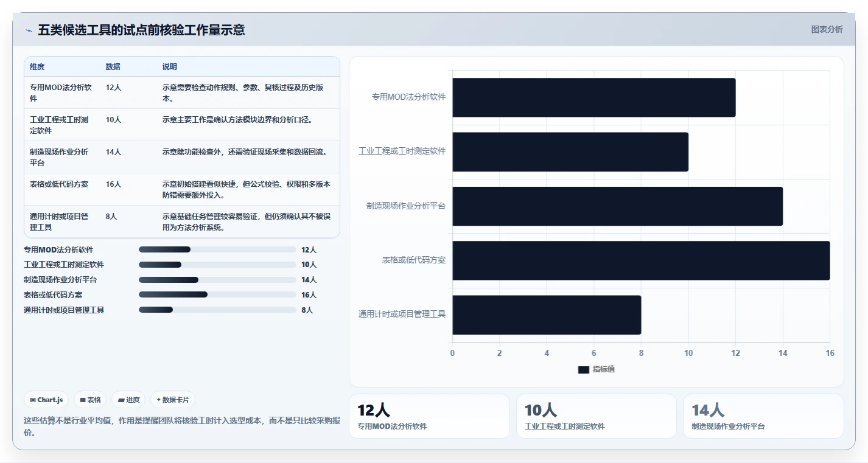Click table cell 专用MOD法分析软件
This screenshot has height=463, width=868.
click(x=61, y=92)
